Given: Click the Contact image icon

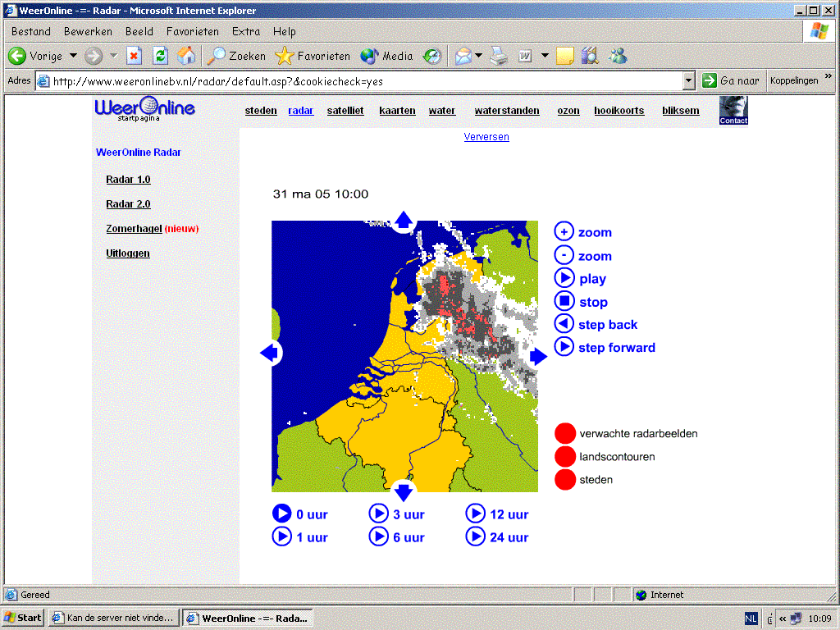Looking at the screenshot, I should [x=733, y=111].
